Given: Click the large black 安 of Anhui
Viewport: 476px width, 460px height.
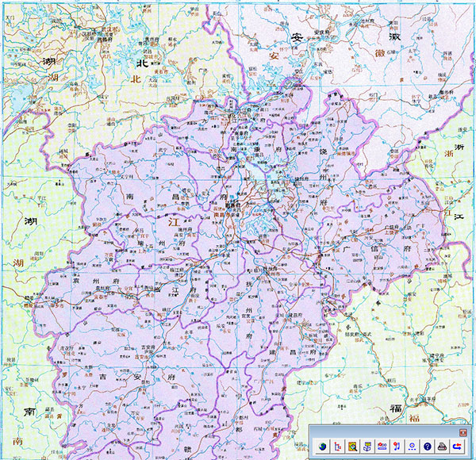Looking at the screenshot, I should pyautogui.click(x=297, y=37).
